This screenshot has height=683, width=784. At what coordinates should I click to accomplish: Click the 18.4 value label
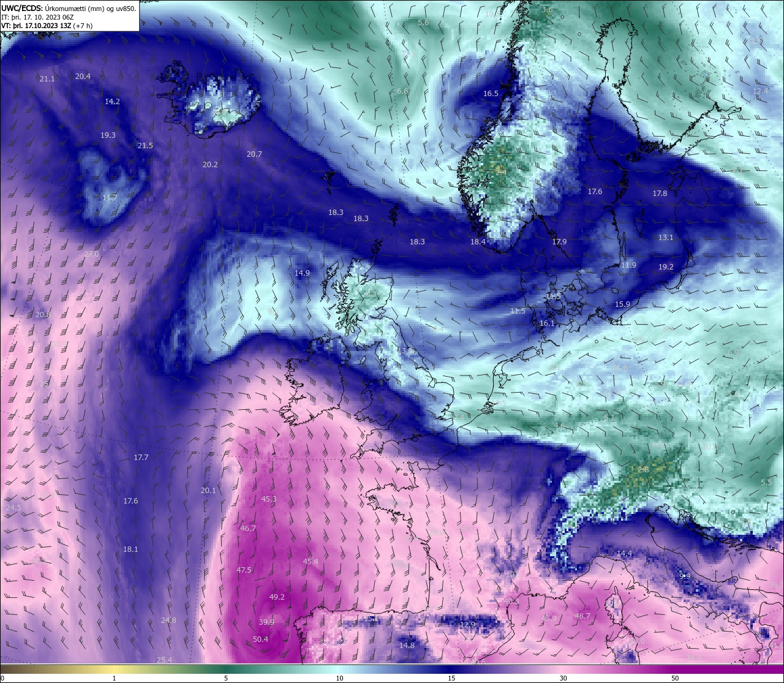[x=478, y=242]
